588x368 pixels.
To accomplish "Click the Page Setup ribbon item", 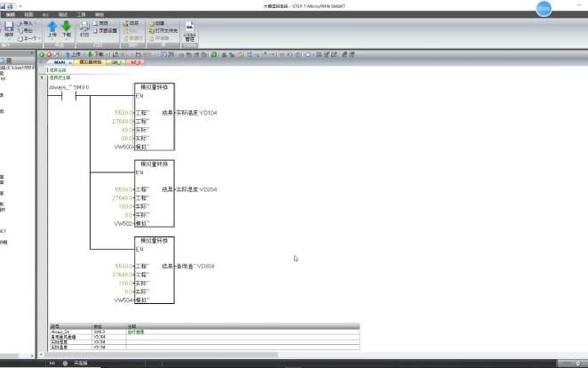I will (106, 31).
